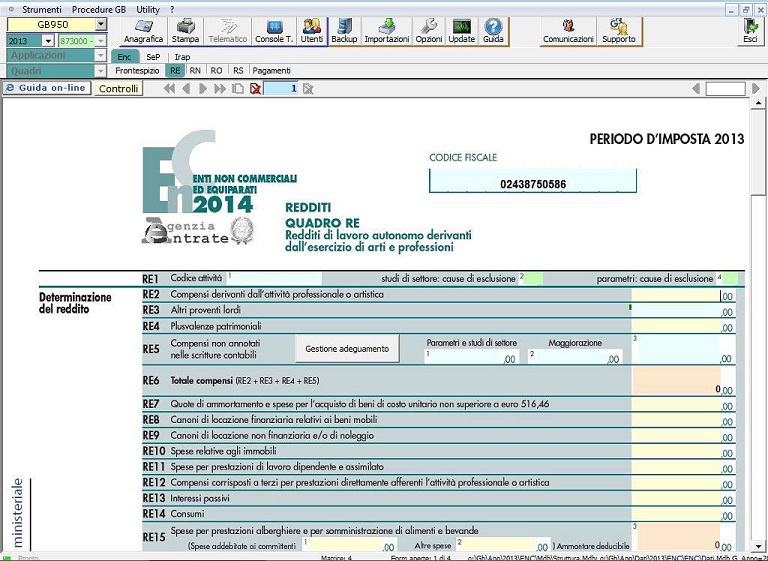Switch to the RS quadro tab
Screen dimensions: 768x561
(x=238, y=71)
